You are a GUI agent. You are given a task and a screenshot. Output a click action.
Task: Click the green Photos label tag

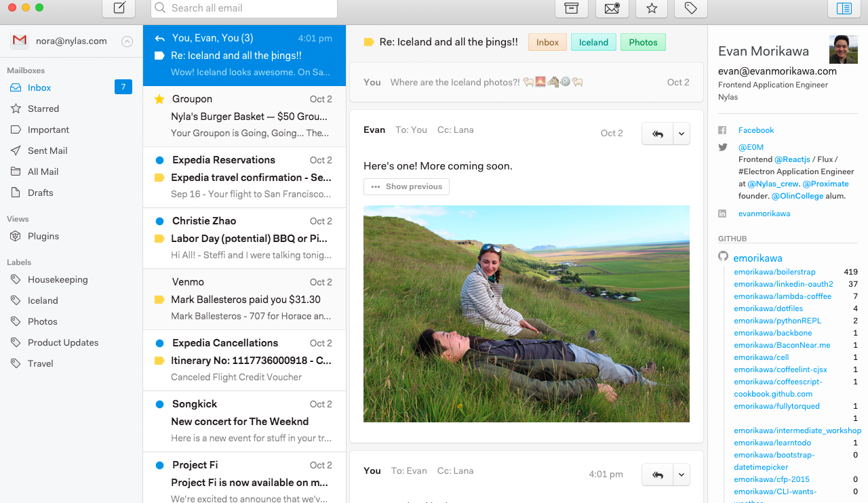coord(643,42)
